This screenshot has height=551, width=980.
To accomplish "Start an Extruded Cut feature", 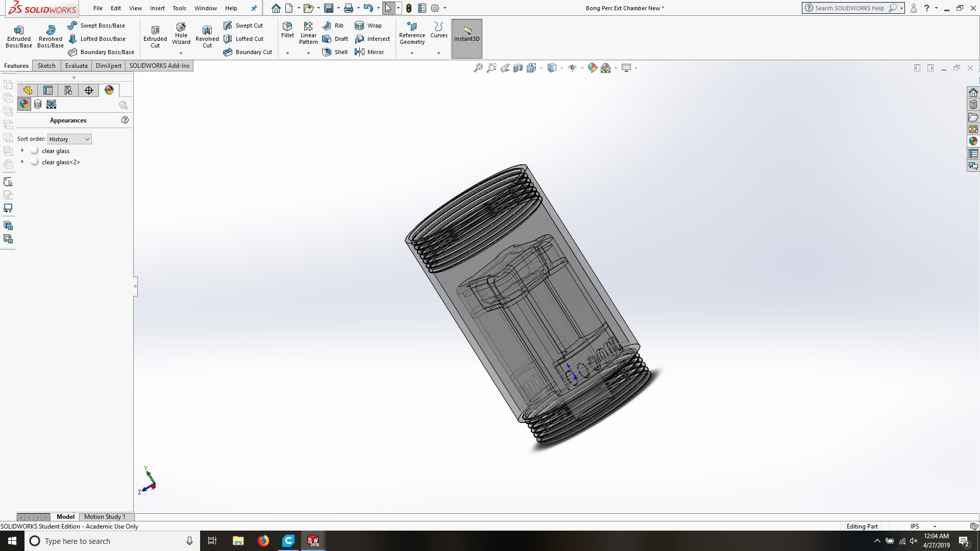I will (155, 36).
